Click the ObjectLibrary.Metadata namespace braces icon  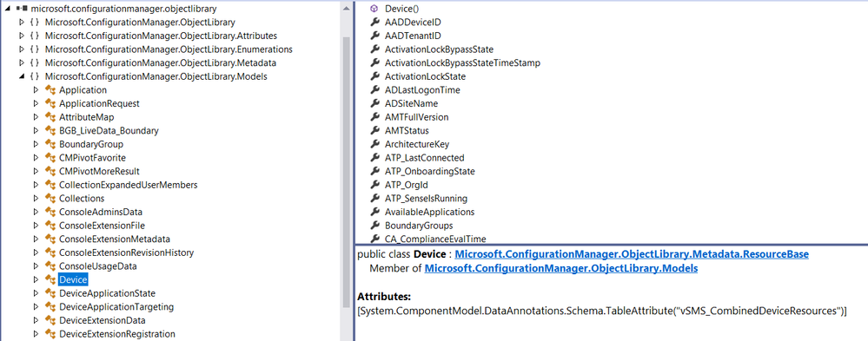pos(35,63)
